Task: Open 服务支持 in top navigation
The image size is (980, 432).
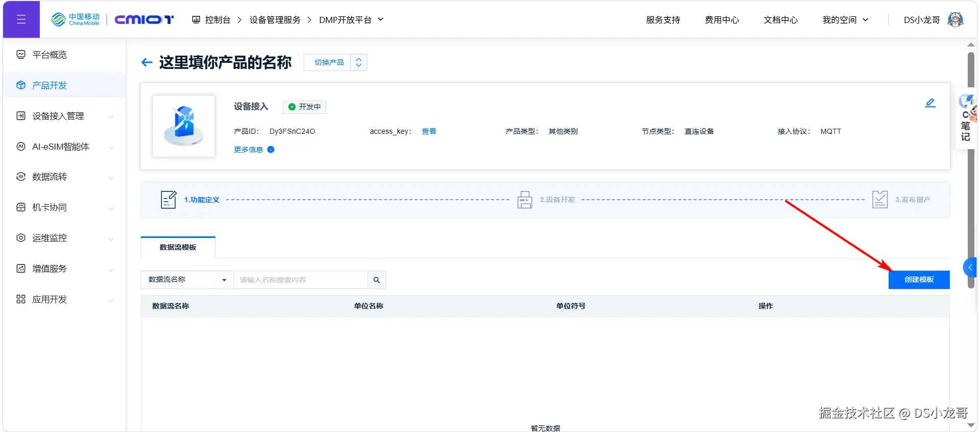Action: [x=663, y=20]
